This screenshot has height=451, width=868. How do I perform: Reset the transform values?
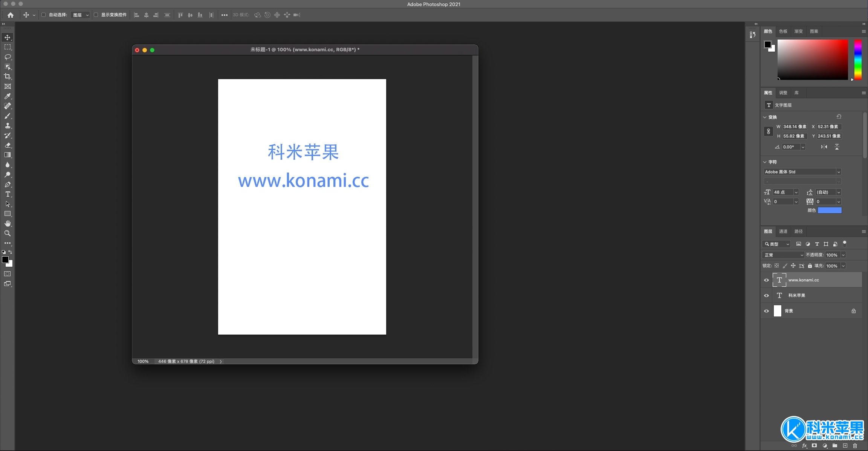coord(839,117)
